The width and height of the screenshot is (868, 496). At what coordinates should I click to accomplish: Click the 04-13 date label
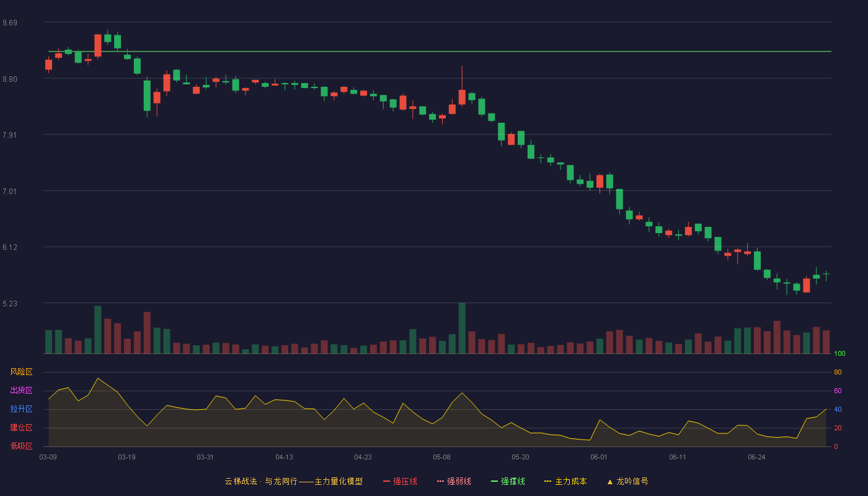tap(284, 457)
